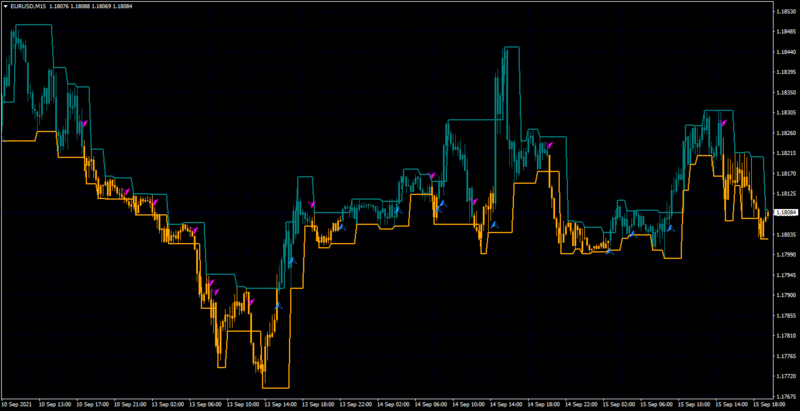This screenshot has height=411, width=800.
Task: Click the 14 Sep 14:00 time label
Action: click(x=508, y=404)
